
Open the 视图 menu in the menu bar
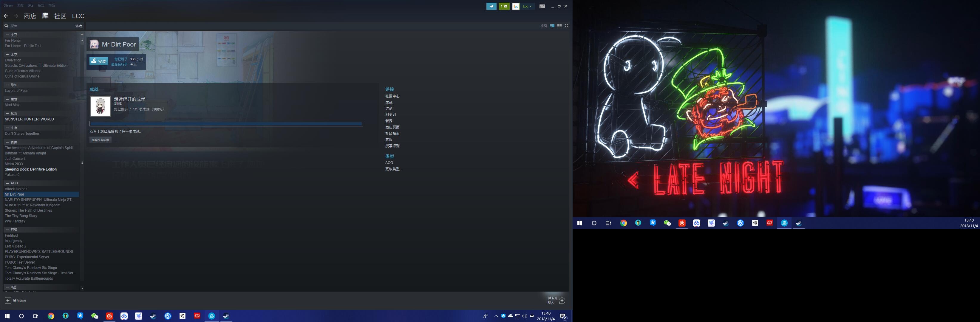(20, 6)
